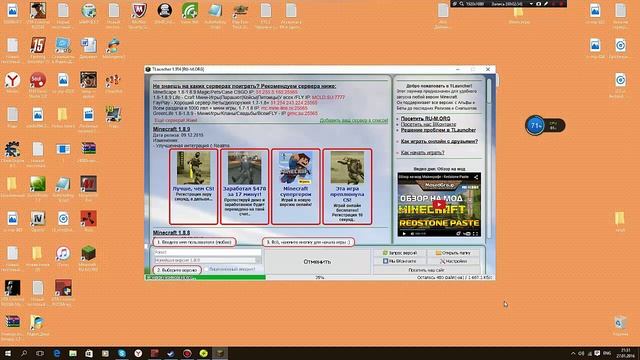Click the green round taskbar icon
This screenshot has height=360, width=640.
[204, 353]
